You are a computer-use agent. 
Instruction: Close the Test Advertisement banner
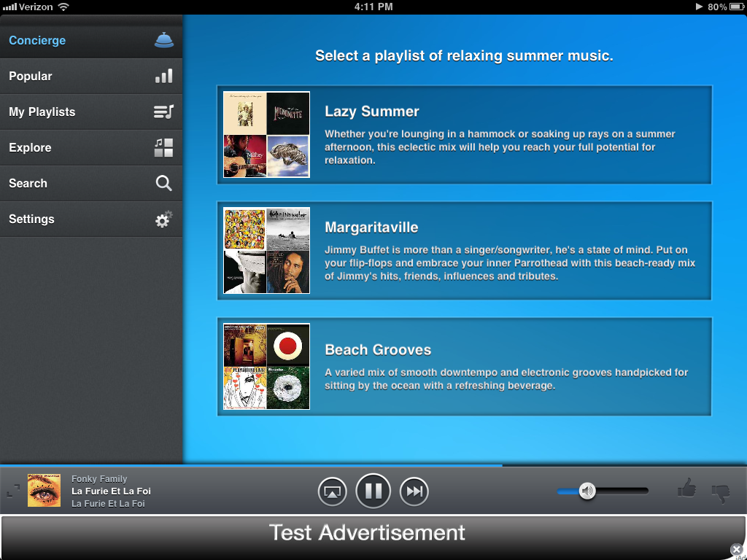pos(737,550)
